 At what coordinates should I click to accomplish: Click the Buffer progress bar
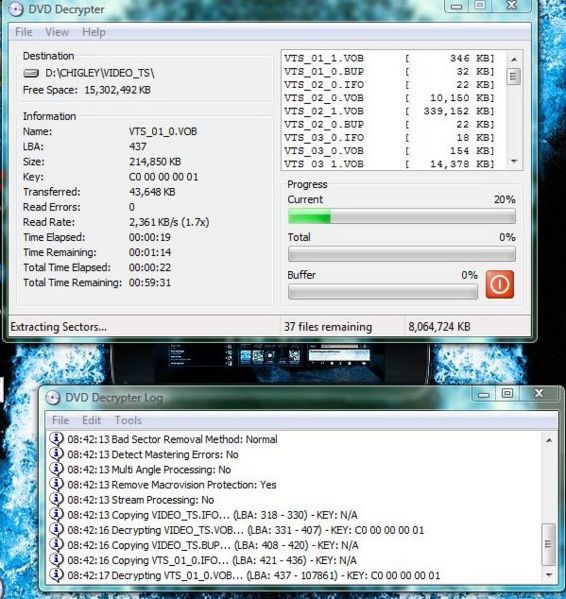click(x=383, y=292)
